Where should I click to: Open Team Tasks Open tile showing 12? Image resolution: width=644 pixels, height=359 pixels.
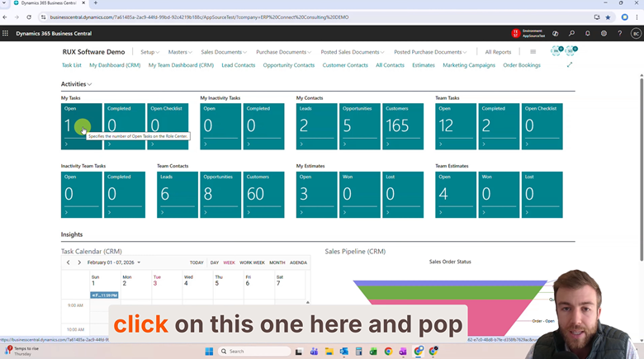click(456, 126)
